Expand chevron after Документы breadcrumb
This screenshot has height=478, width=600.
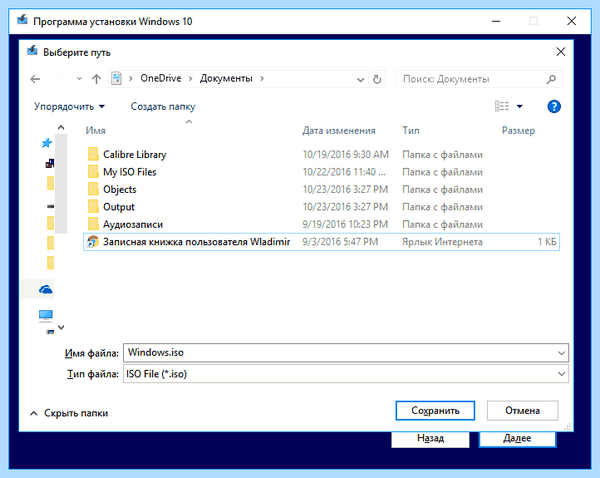(262, 78)
